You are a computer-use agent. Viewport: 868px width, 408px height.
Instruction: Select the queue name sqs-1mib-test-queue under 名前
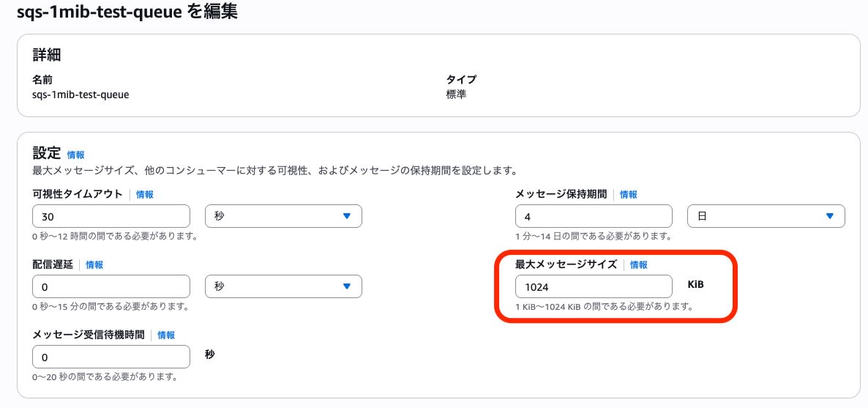point(81,94)
